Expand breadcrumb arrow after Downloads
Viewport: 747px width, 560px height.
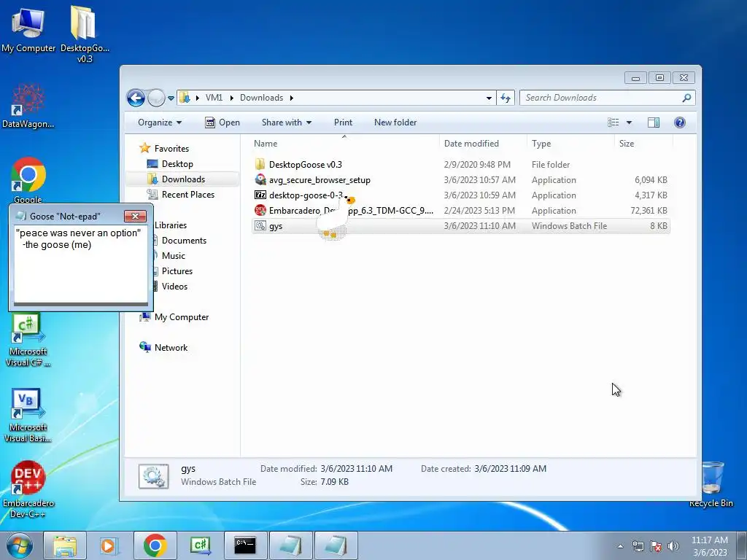click(291, 98)
